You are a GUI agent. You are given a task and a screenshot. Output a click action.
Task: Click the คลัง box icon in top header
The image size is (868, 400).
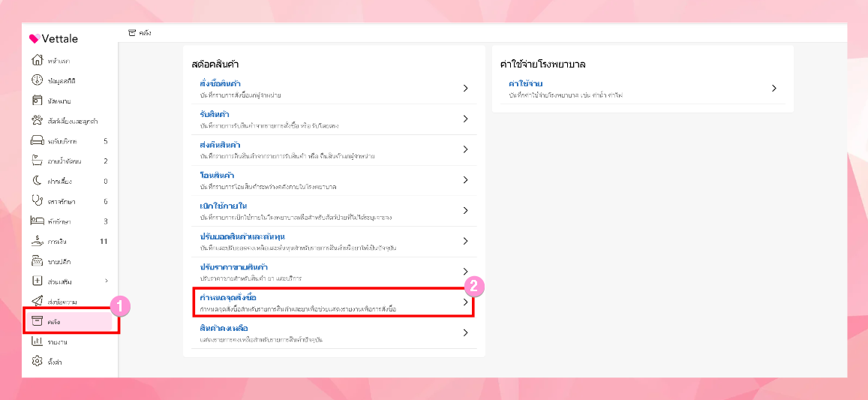pos(132,33)
